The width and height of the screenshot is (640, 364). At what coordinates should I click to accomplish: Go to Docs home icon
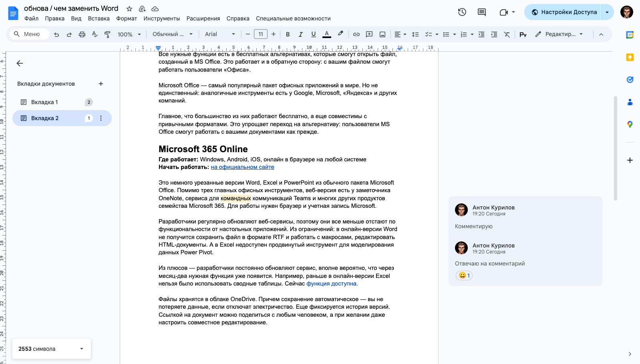[13, 13]
